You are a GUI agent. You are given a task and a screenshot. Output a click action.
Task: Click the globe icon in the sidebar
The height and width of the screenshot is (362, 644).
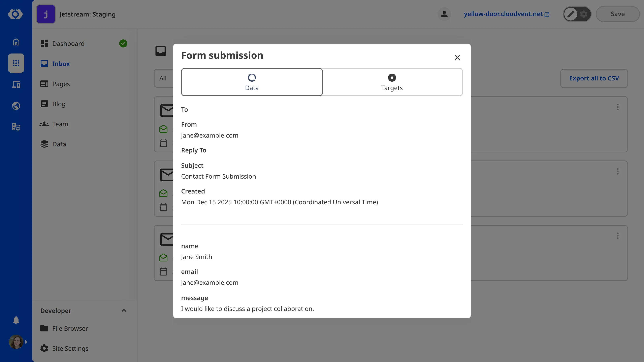16,106
